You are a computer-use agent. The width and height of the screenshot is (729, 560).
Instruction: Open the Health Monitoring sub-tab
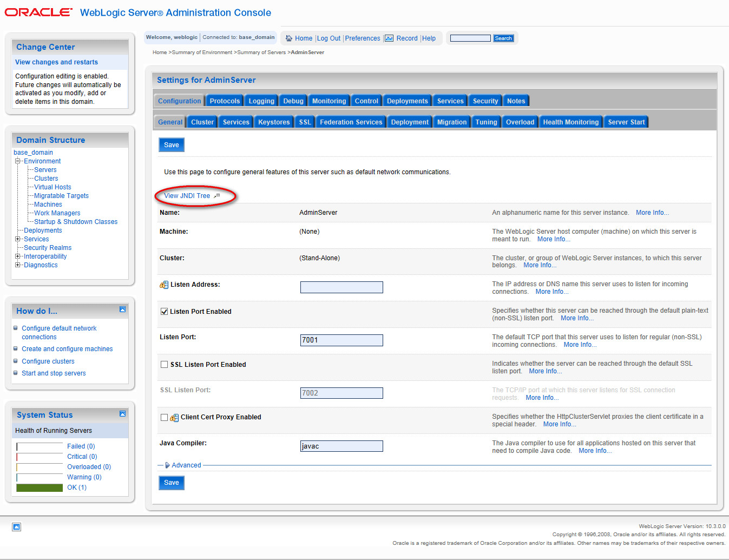tap(571, 122)
